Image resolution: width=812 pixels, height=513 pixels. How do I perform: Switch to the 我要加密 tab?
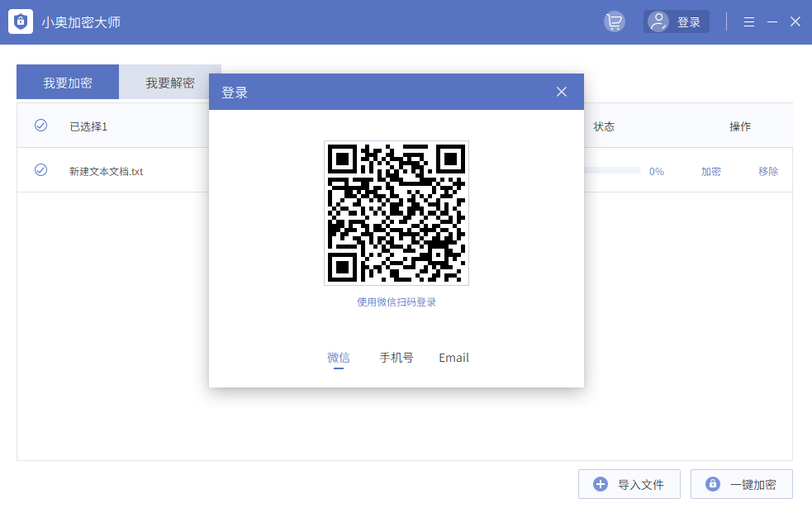pos(68,83)
